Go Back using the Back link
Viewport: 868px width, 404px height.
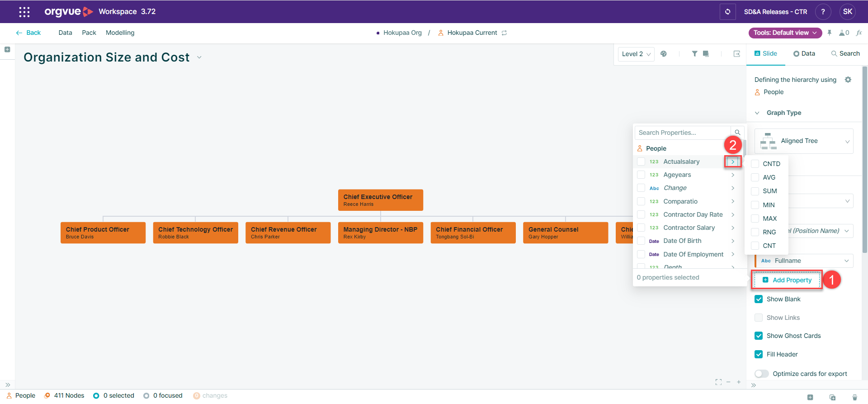[x=28, y=33]
